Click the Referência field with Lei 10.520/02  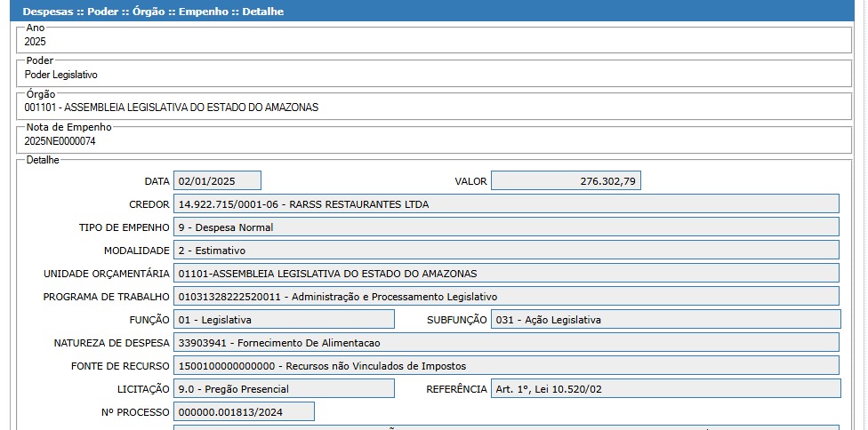click(664, 389)
